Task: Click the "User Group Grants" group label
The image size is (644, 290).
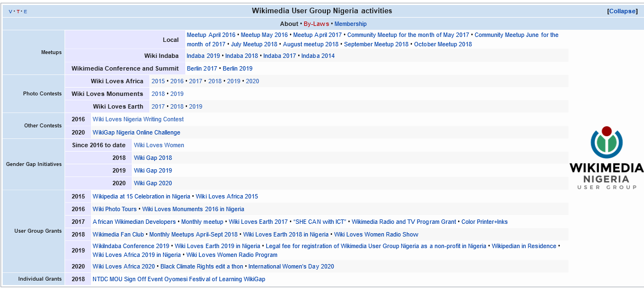Action: [x=38, y=231]
